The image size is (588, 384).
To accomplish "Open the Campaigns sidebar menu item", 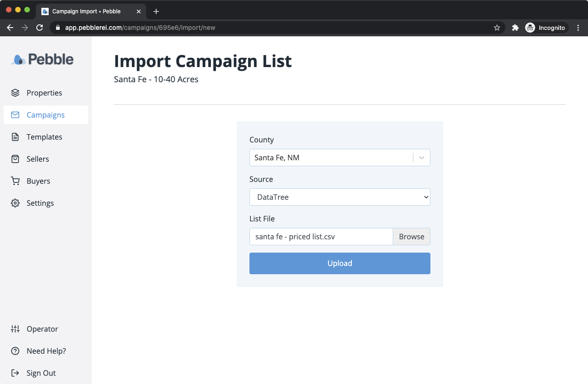I will tap(45, 115).
